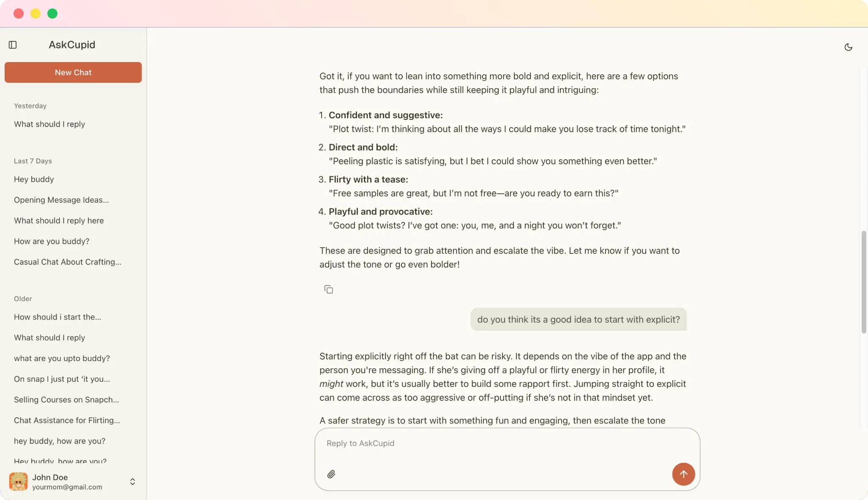Open 'Opening Message Ideas...' chat
Viewport: 868px width, 500px height.
point(61,200)
